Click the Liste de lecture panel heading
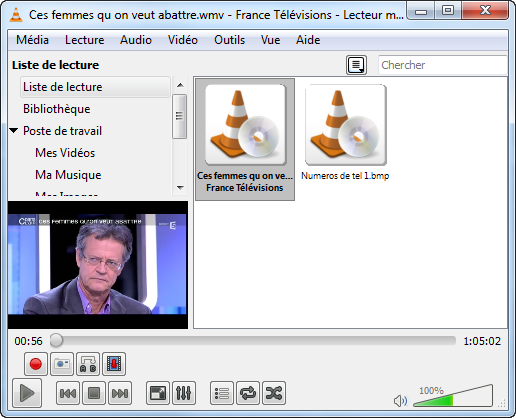 (x=56, y=65)
